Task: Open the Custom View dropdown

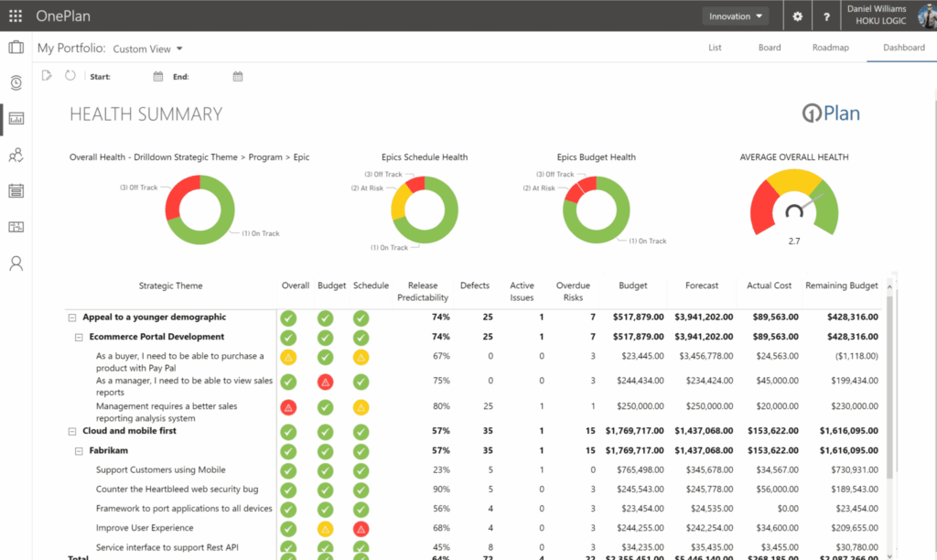Action: (148, 48)
